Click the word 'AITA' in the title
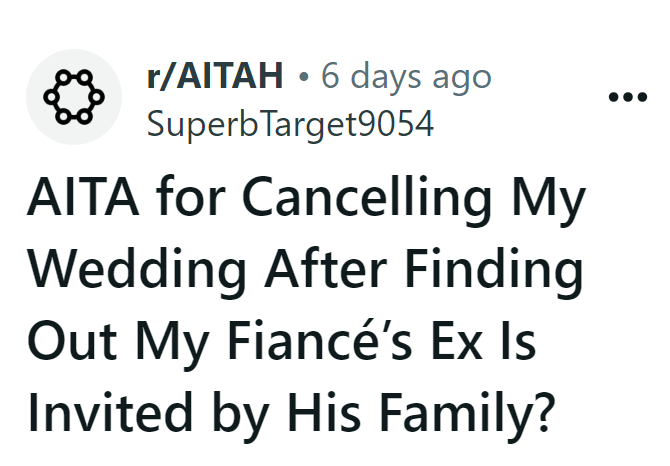The image size is (670, 466). coord(82,202)
